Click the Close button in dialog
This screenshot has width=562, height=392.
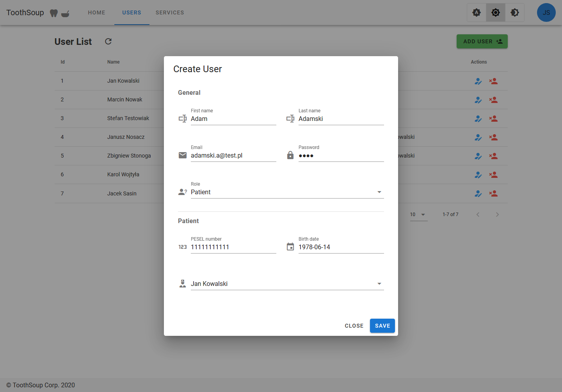(354, 326)
